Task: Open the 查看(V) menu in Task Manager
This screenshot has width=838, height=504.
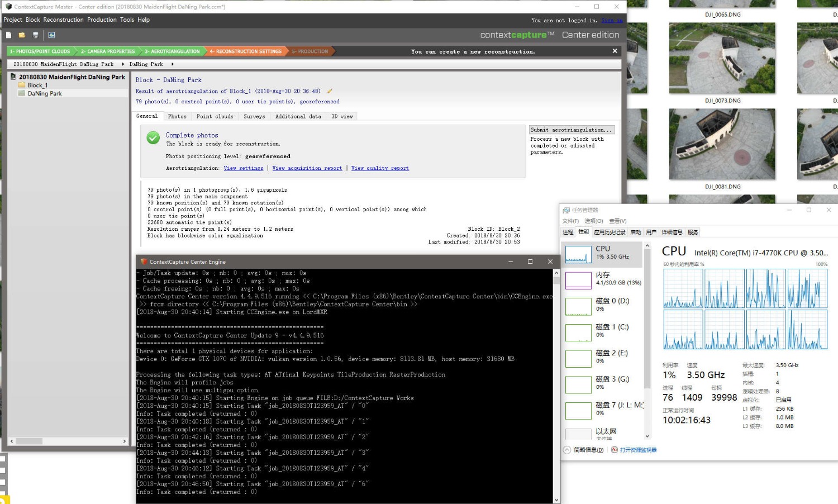Action: click(x=618, y=221)
